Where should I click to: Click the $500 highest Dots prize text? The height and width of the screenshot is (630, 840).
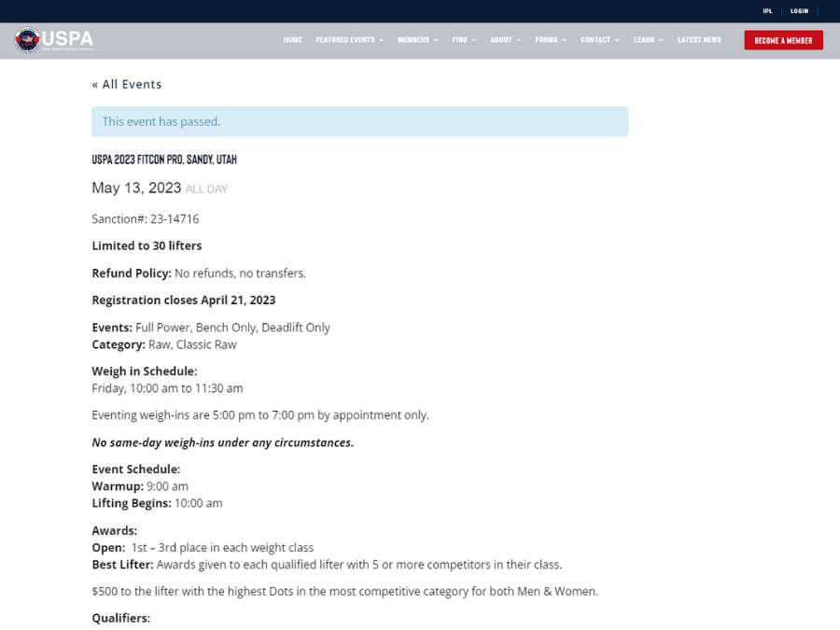tap(345, 592)
